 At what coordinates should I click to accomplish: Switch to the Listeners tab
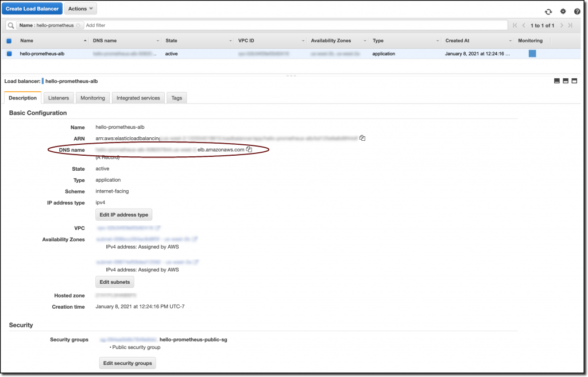point(58,98)
